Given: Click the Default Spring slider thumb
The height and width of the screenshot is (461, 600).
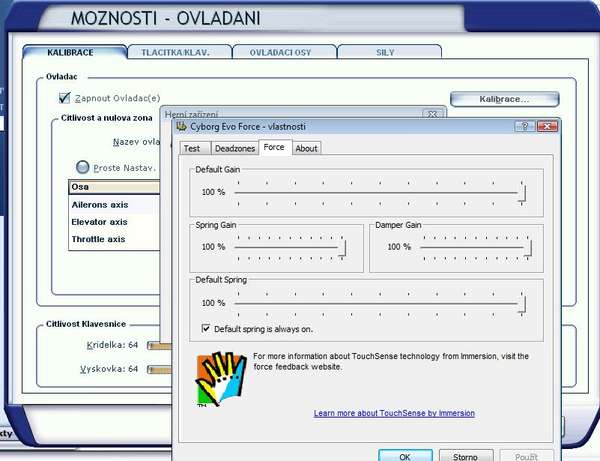Looking at the screenshot, I should [x=522, y=305].
